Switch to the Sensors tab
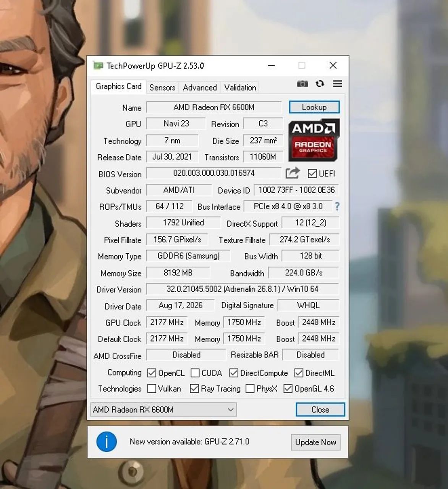The image size is (448, 489). click(162, 87)
